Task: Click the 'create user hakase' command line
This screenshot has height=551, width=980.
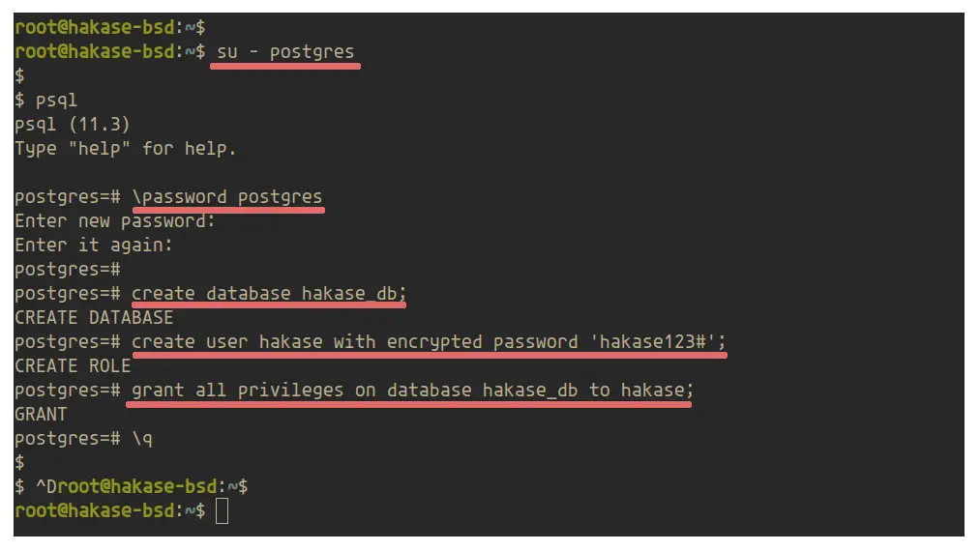Action: tap(429, 342)
